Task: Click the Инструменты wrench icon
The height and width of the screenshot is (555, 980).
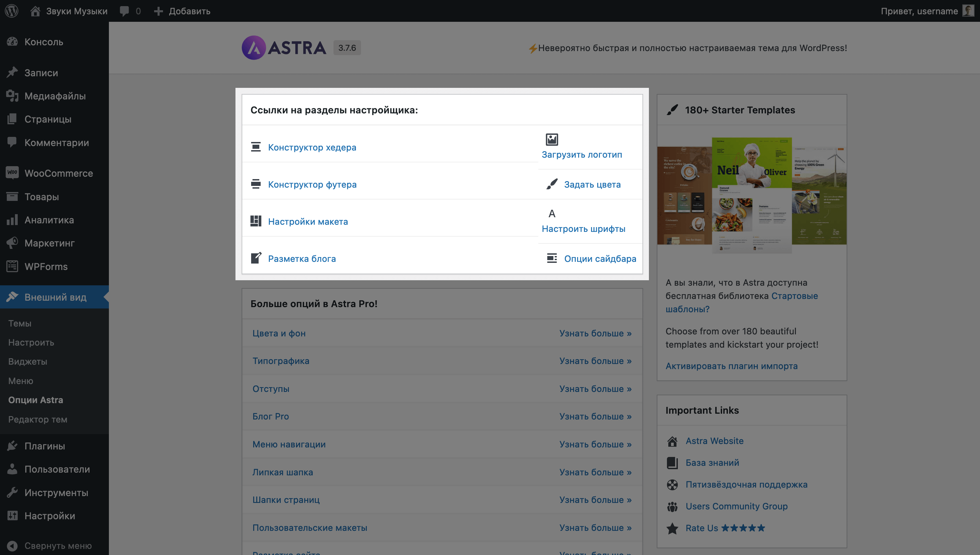Action: point(12,492)
